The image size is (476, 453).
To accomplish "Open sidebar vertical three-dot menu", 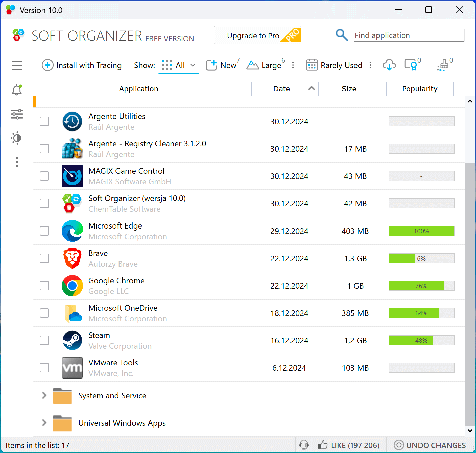I will 17,162.
